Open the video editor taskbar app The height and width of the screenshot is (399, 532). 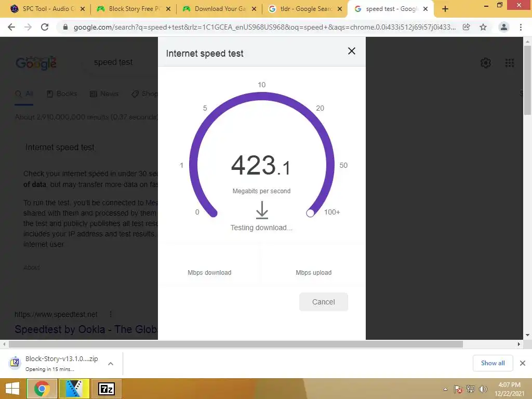(x=74, y=389)
